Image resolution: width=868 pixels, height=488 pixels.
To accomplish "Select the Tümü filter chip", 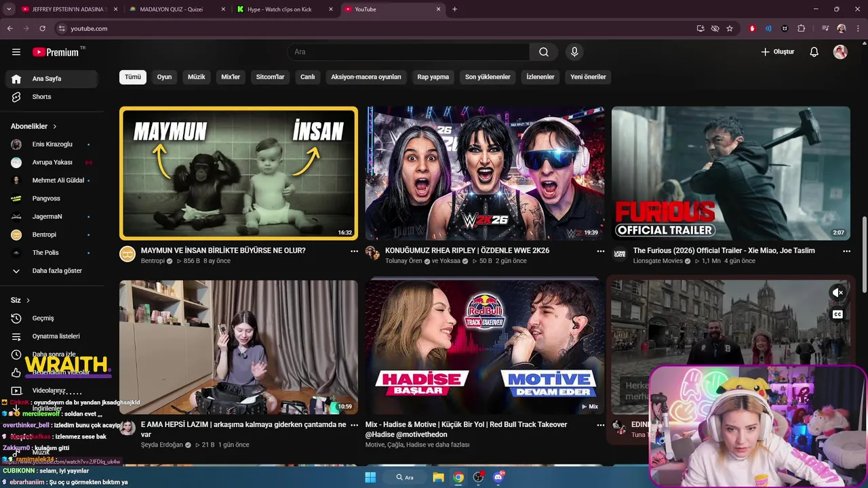I will coord(133,77).
